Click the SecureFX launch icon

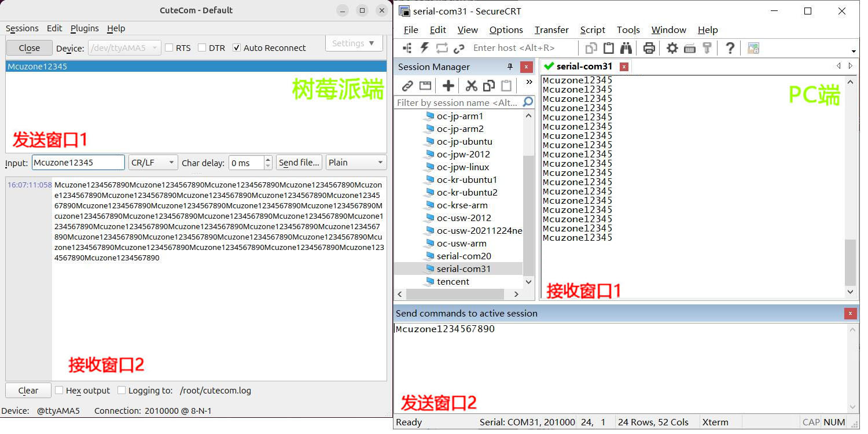point(753,48)
